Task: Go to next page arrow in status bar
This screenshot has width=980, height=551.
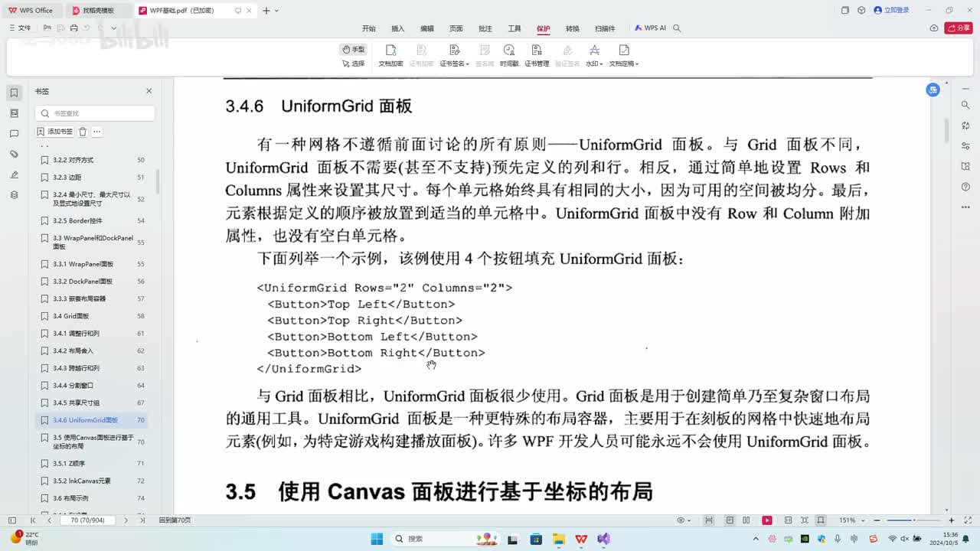Action: coord(128,520)
